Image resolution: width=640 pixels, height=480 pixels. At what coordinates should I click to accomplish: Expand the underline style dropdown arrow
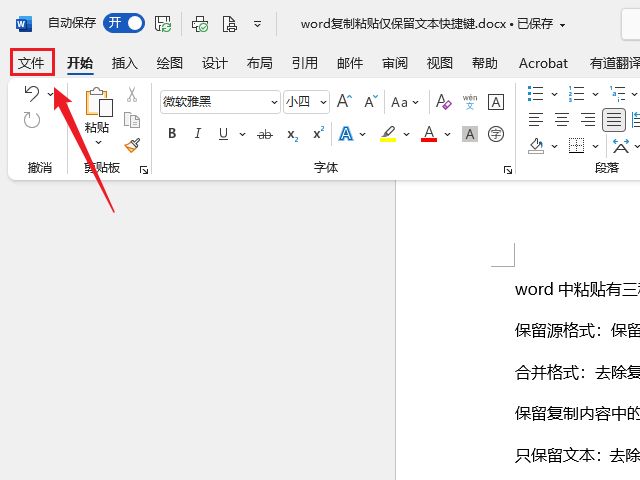click(242, 134)
